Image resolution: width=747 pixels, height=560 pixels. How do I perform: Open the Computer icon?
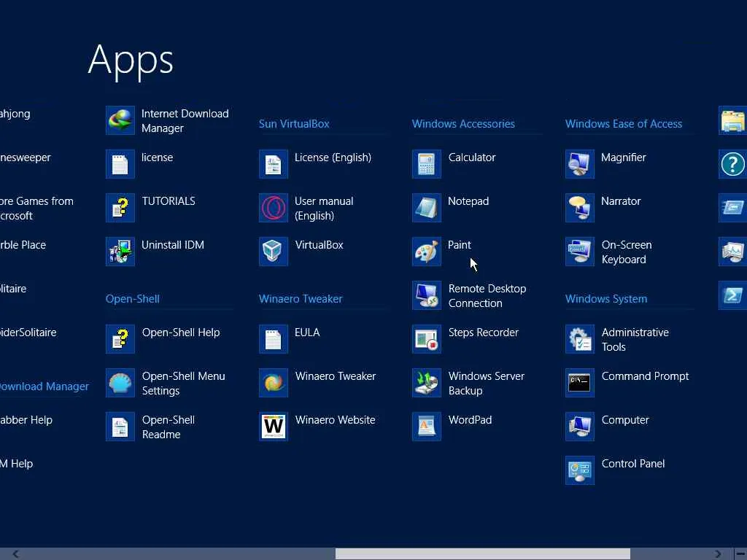(580, 427)
